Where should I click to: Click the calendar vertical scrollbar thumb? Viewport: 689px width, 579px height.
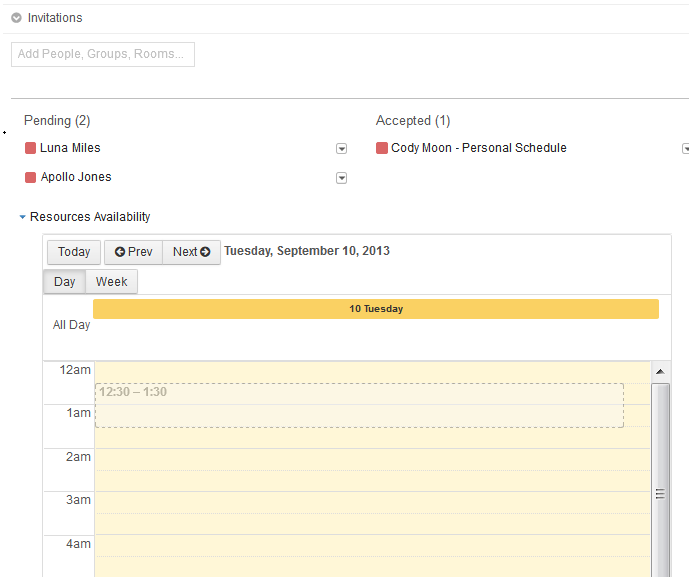[660, 481]
